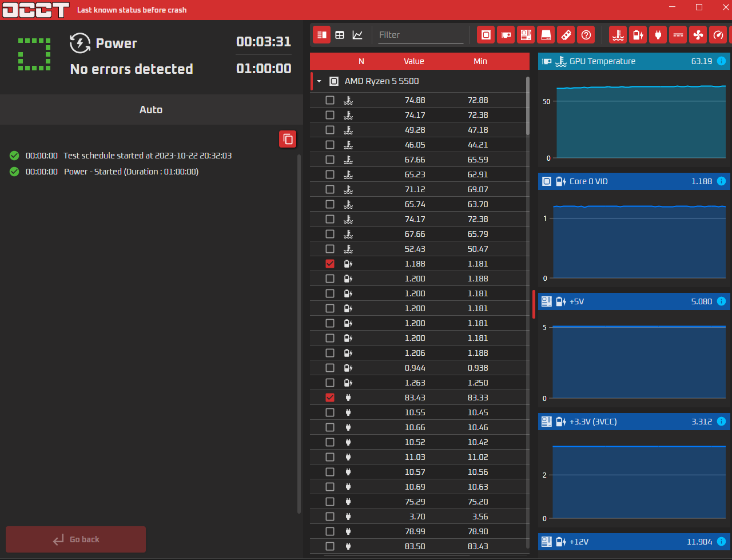Select the +12V graph header

pos(634,542)
